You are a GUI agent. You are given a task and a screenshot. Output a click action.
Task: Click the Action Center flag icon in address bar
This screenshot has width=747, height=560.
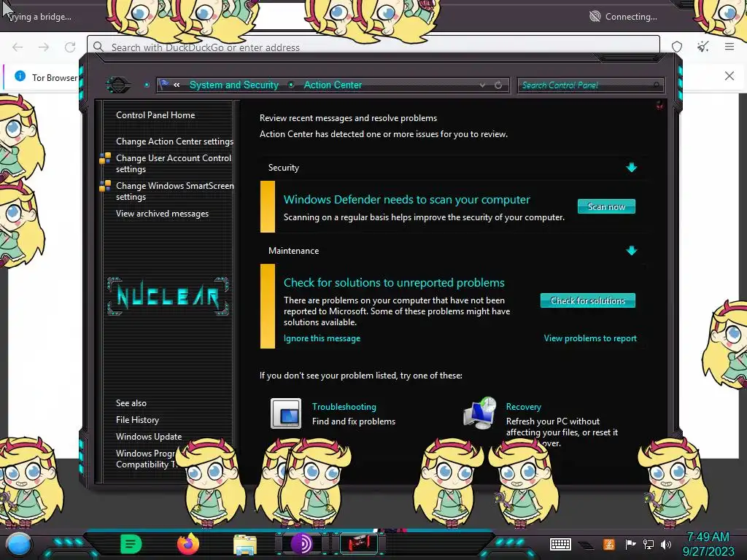point(164,85)
